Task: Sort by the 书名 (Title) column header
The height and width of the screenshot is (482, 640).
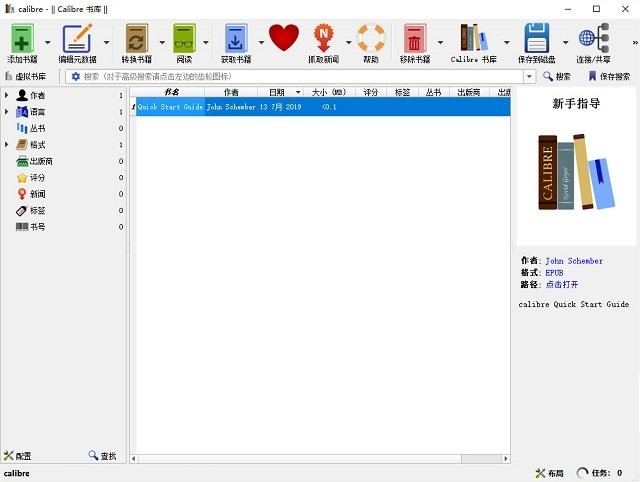Action: point(170,92)
